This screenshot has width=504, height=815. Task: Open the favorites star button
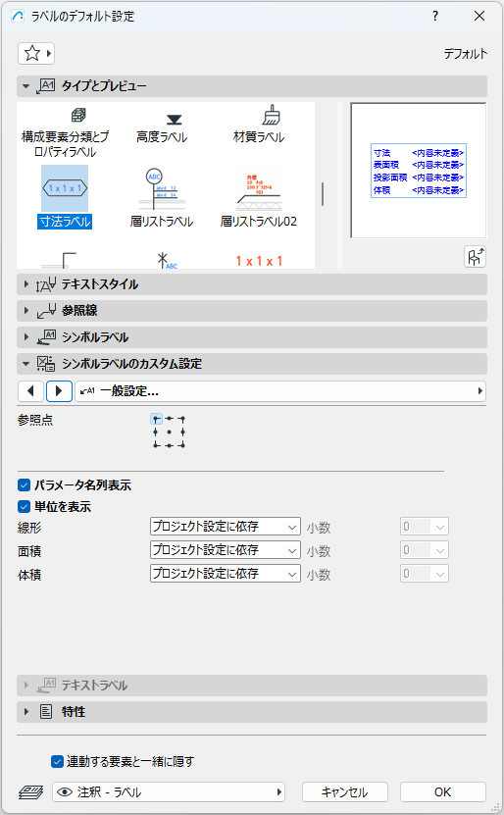tap(36, 53)
